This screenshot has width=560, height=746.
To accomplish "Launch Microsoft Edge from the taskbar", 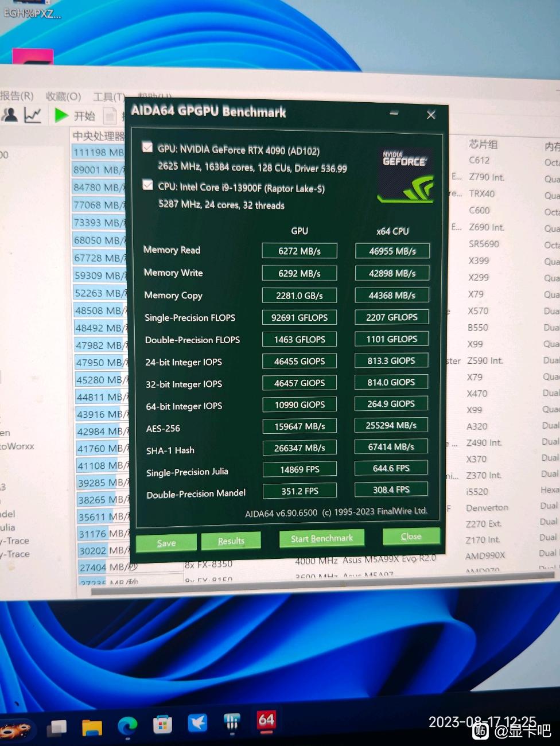I will [x=127, y=726].
